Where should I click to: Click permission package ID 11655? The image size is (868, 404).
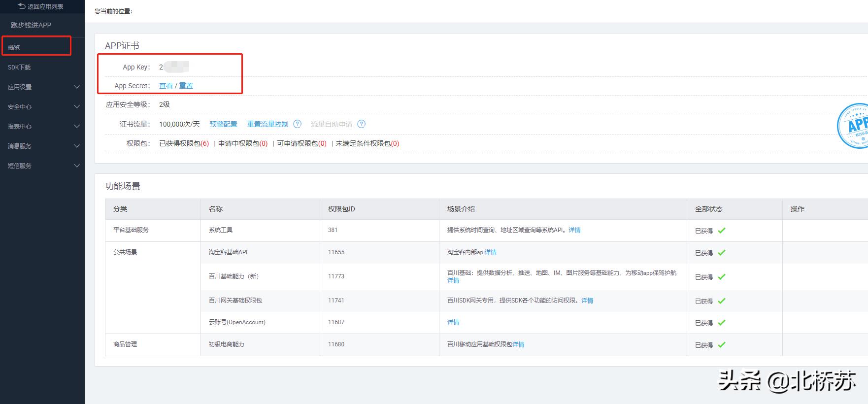tap(336, 252)
